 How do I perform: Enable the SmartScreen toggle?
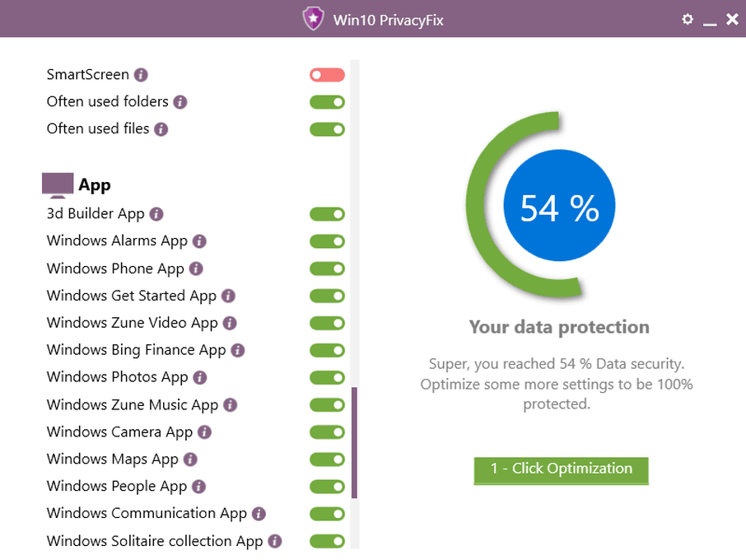click(x=327, y=75)
